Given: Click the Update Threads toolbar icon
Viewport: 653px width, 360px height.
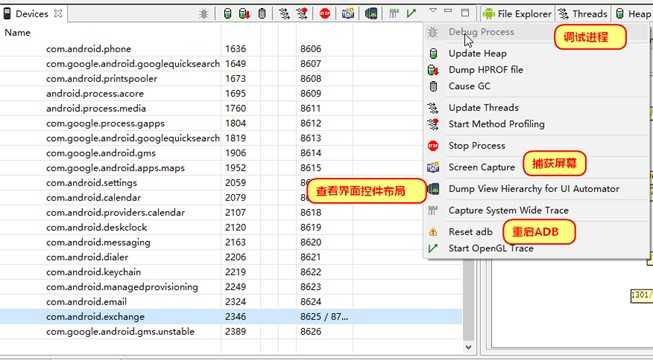Looking at the screenshot, I should [284, 14].
